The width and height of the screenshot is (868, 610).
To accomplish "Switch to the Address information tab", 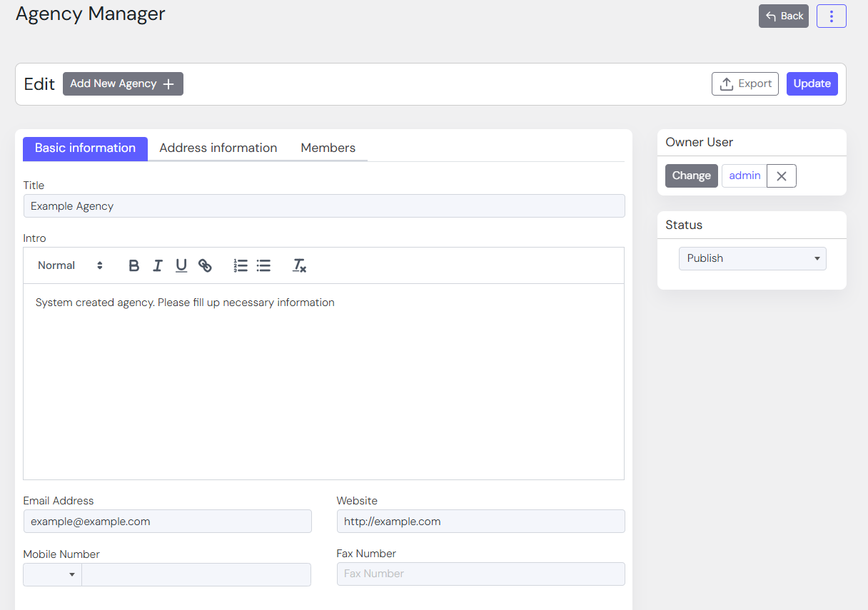I will coord(218,148).
